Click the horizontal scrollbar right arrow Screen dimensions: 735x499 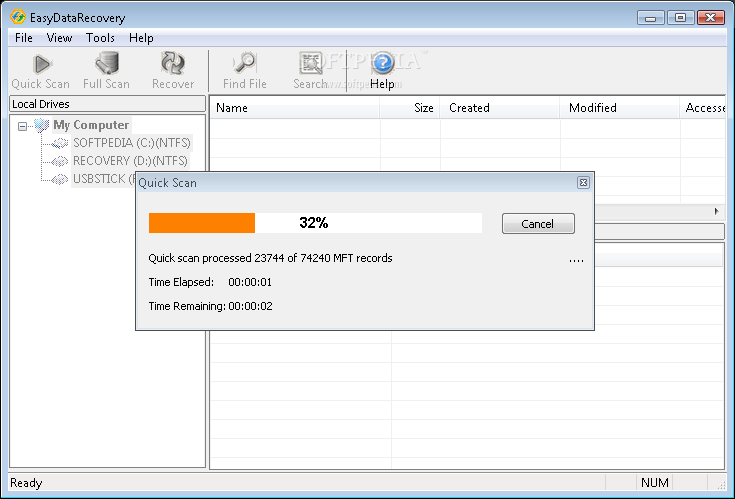pyautogui.click(x=717, y=211)
